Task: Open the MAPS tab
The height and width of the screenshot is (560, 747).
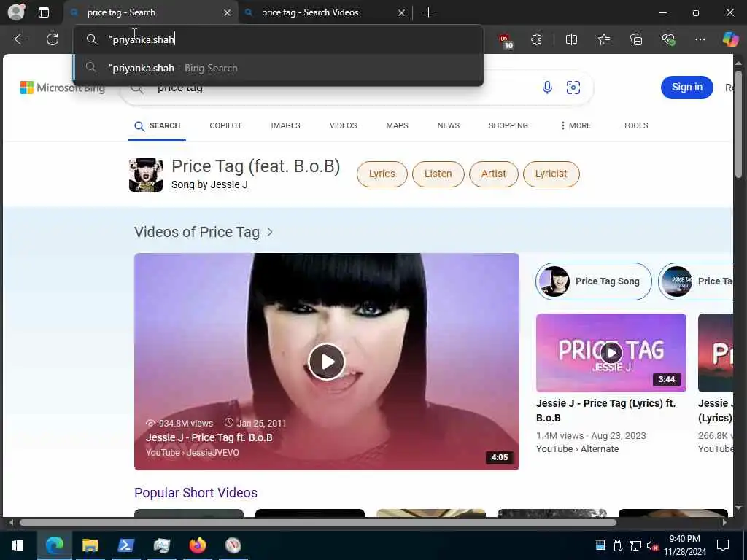Action: (397, 125)
